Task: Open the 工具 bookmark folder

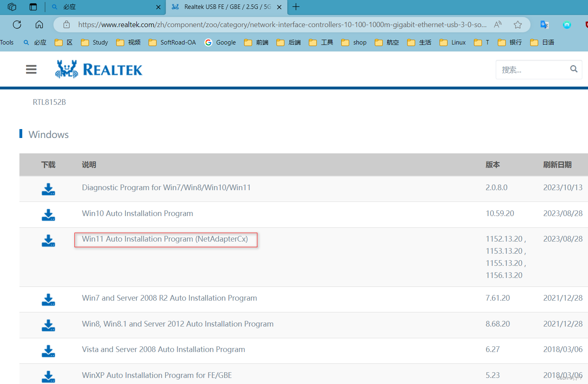Action: (321, 42)
